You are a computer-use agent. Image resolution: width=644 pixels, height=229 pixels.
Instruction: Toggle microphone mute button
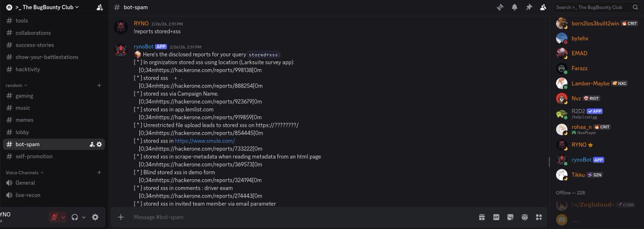54,217
